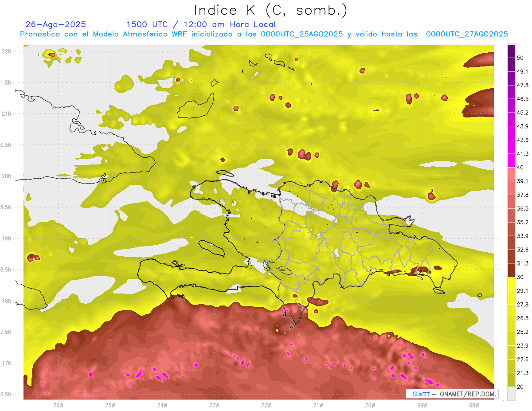Click the '71W' longitude axis label
Image resolution: width=532 pixels, height=411 pixels.
(x=318, y=405)
